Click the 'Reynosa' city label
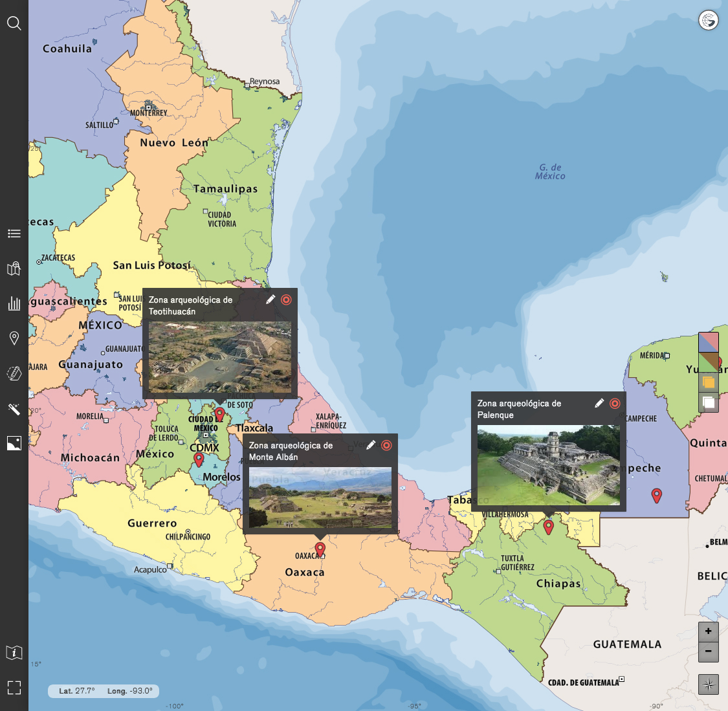The width and height of the screenshot is (728, 711). click(x=265, y=82)
